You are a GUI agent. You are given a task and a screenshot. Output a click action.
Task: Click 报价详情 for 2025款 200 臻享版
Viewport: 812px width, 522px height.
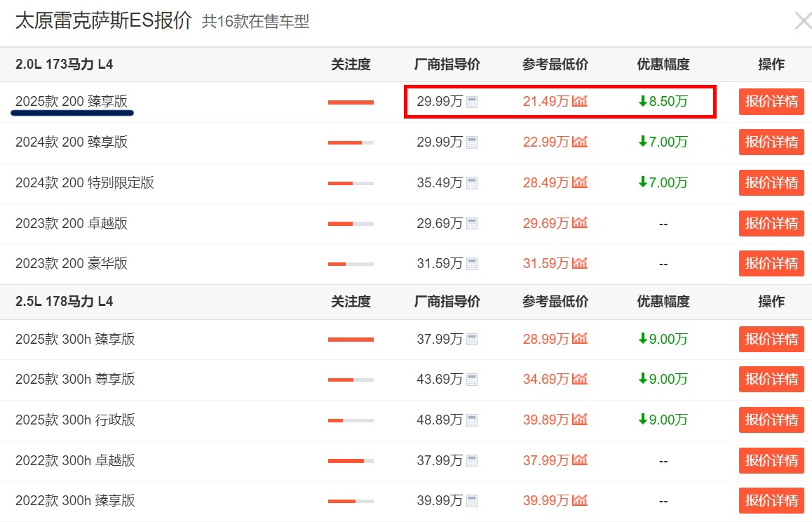click(x=771, y=102)
